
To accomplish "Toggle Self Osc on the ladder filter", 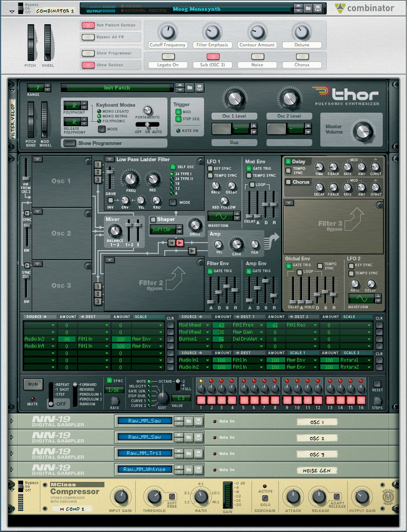I will pyautogui.click(x=173, y=167).
